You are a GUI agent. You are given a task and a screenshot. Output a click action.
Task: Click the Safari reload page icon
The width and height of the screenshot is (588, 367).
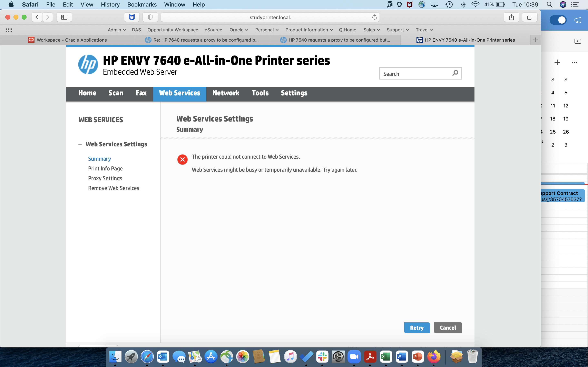pos(374,17)
